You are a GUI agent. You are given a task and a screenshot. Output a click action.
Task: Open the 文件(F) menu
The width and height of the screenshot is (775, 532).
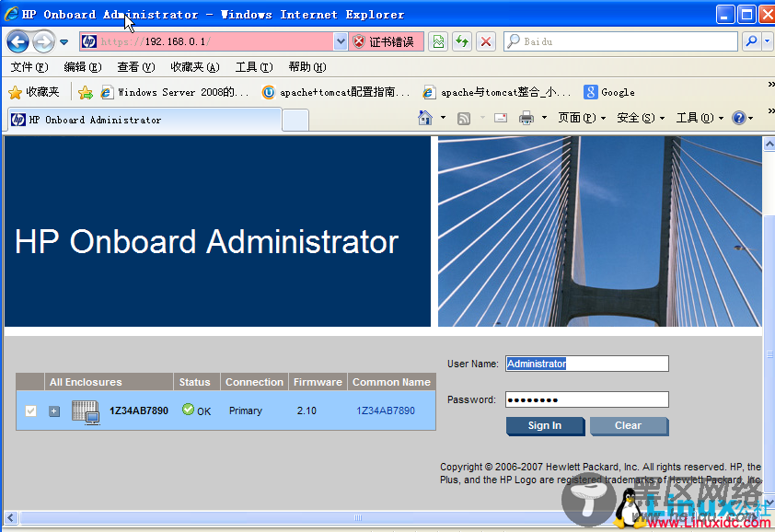(x=29, y=67)
